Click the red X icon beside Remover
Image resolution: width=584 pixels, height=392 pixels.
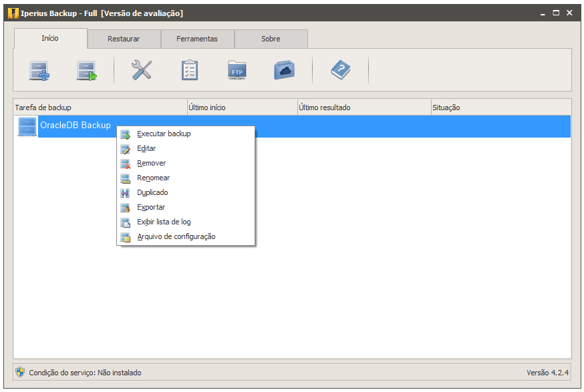tap(126, 164)
